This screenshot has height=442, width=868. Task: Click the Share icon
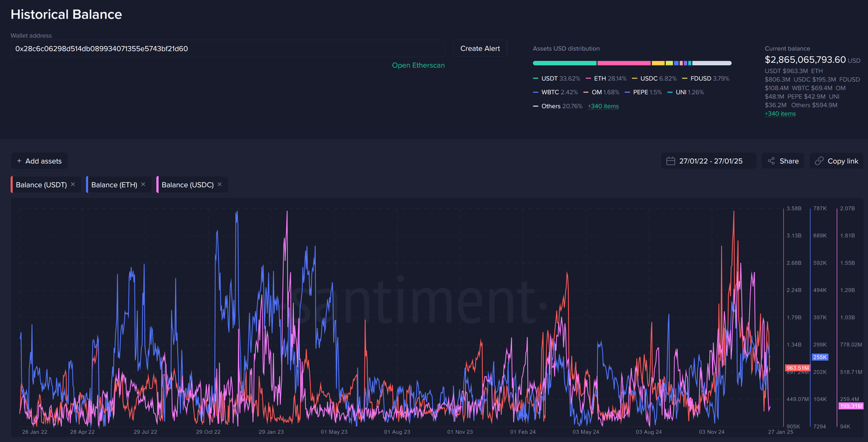pos(771,161)
